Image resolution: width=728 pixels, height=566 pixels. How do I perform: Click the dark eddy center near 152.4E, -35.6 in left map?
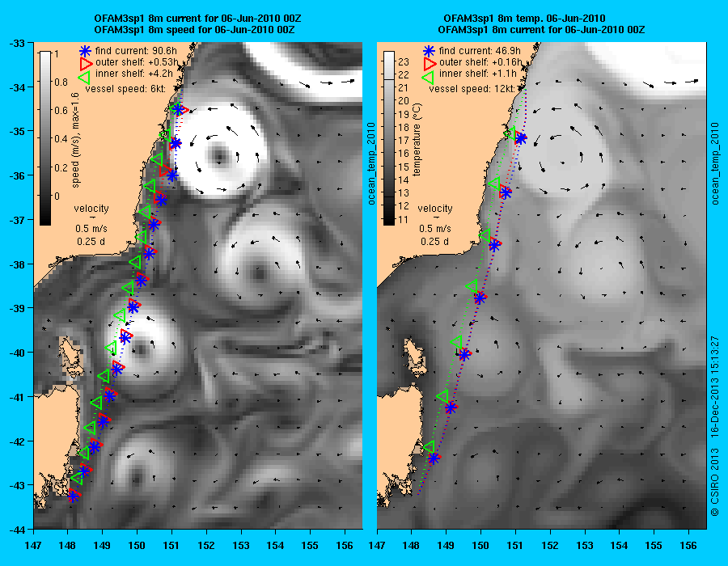pos(219,156)
